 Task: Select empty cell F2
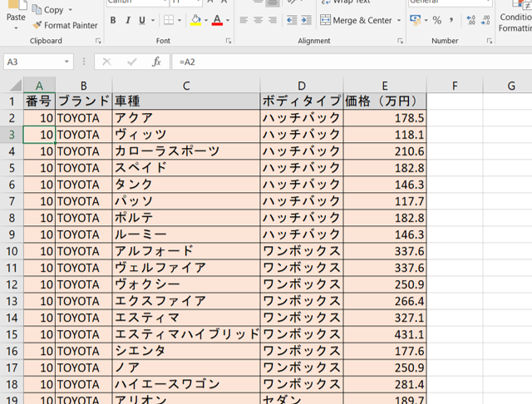455,118
